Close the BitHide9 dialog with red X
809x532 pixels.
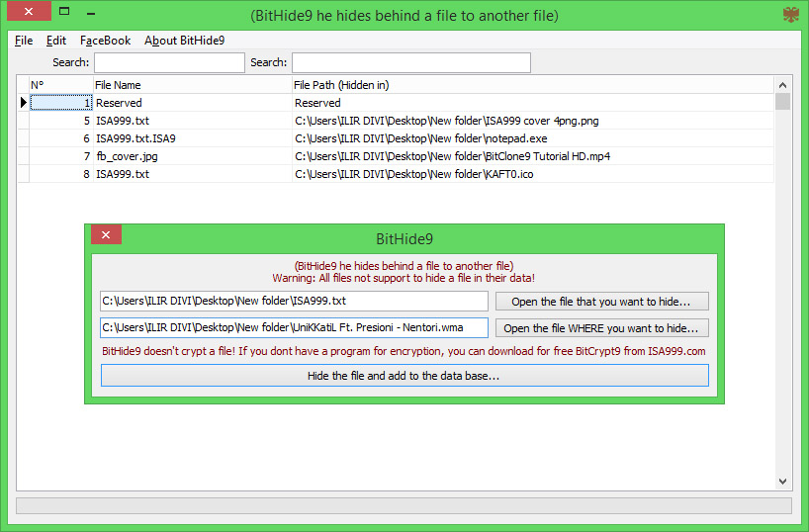point(106,234)
